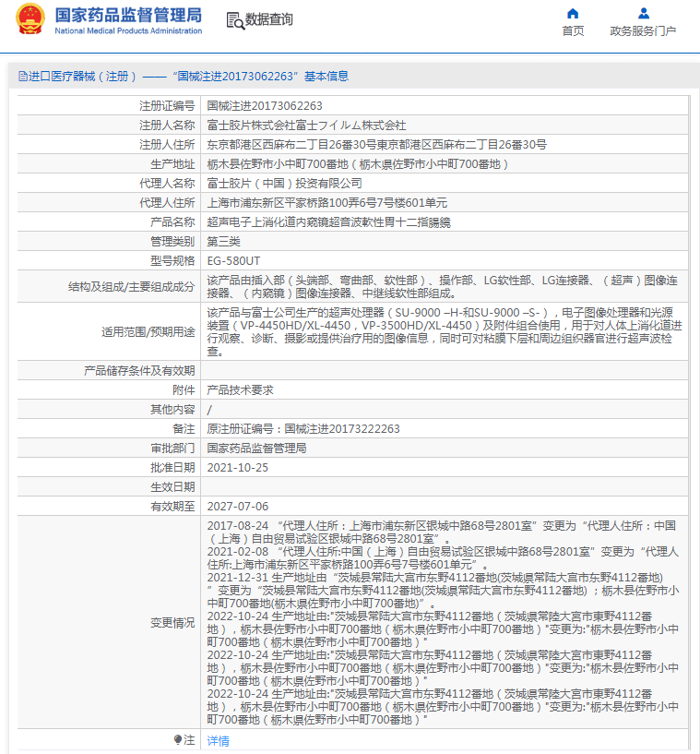700x754 pixels.
Task: Select 结构及组成 description text
Action: click(443, 287)
